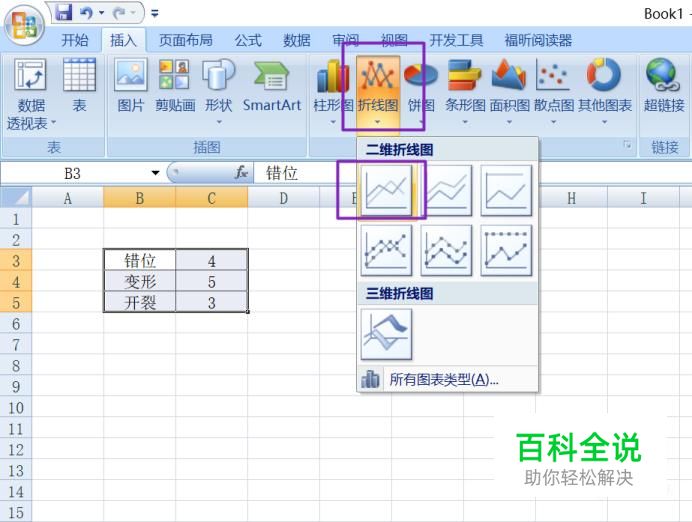Save the workbook with floppy icon
The image size is (692, 522).
pyautogui.click(x=64, y=12)
